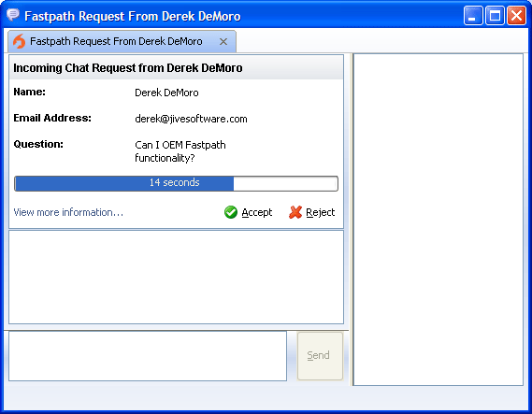Close the window with the red X button
This screenshot has height=414, width=532.
pos(516,16)
